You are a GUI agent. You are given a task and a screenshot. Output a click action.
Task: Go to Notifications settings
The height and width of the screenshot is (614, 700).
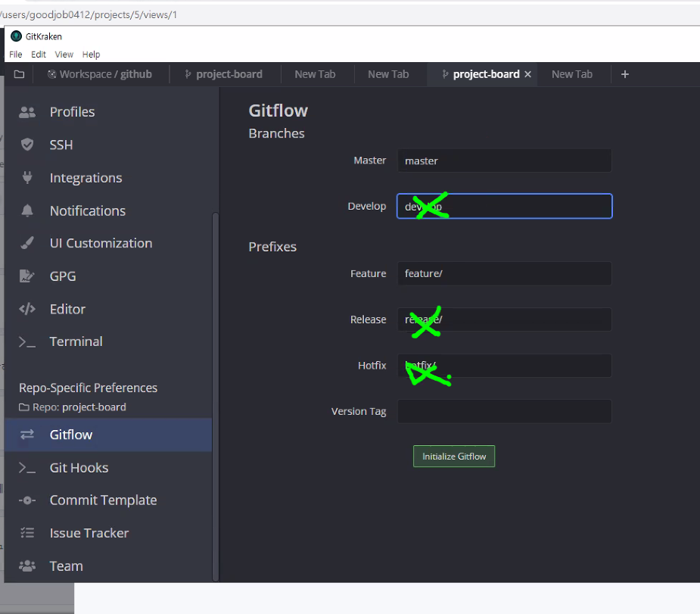click(108, 210)
